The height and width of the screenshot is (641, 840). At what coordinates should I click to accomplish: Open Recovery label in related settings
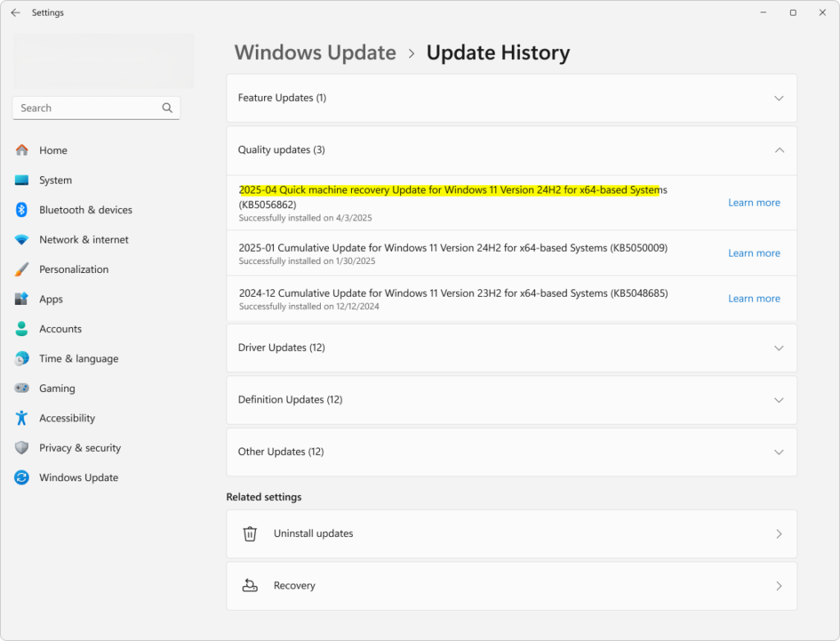click(294, 585)
